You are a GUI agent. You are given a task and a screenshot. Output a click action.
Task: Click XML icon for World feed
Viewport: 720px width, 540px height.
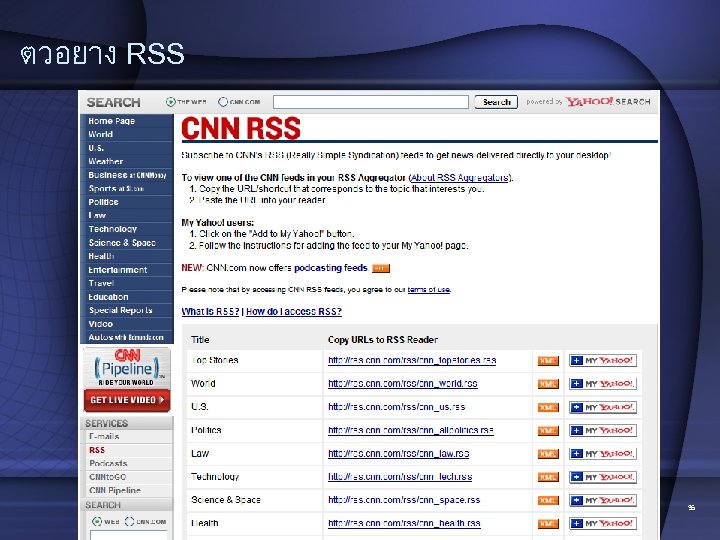pyautogui.click(x=548, y=384)
